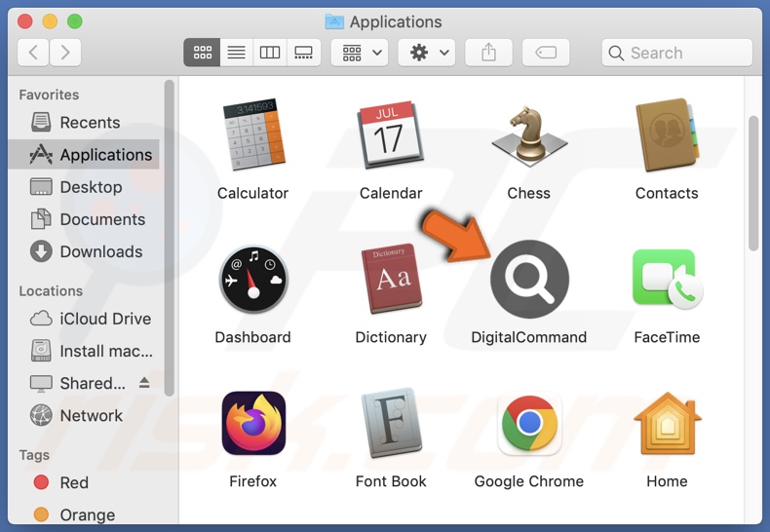Open Documents in the sidebar
The width and height of the screenshot is (770, 532).
pos(84,219)
